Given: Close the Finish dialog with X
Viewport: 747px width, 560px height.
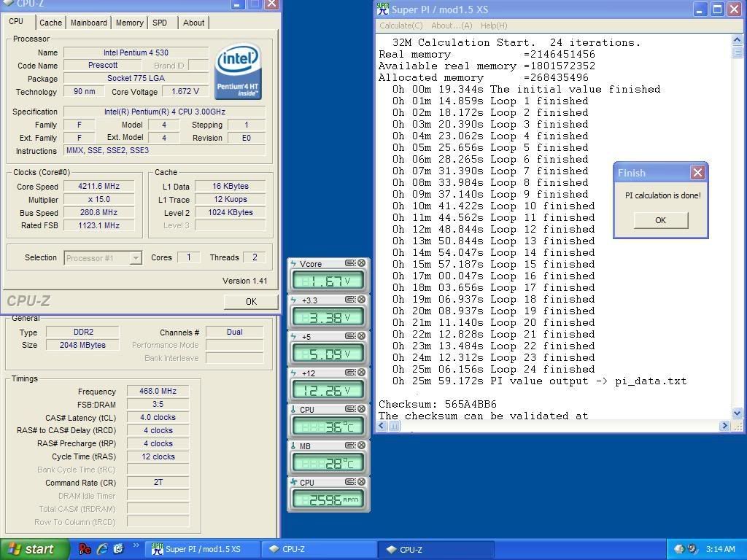Looking at the screenshot, I should (x=697, y=172).
